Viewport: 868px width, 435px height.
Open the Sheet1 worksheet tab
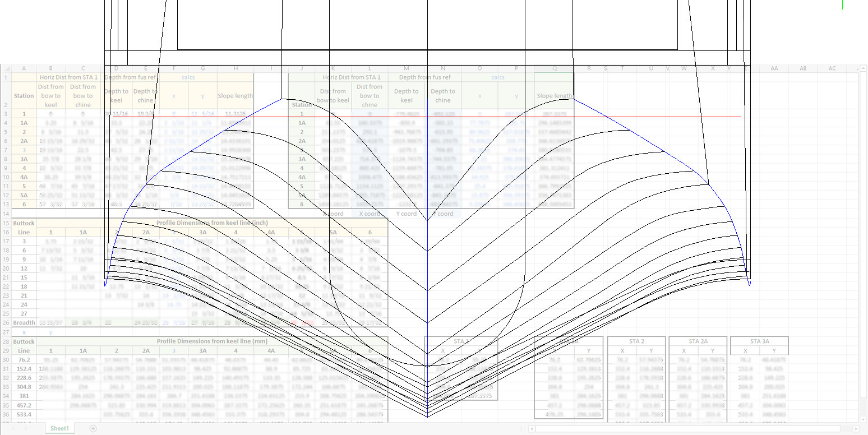(x=59, y=429)
